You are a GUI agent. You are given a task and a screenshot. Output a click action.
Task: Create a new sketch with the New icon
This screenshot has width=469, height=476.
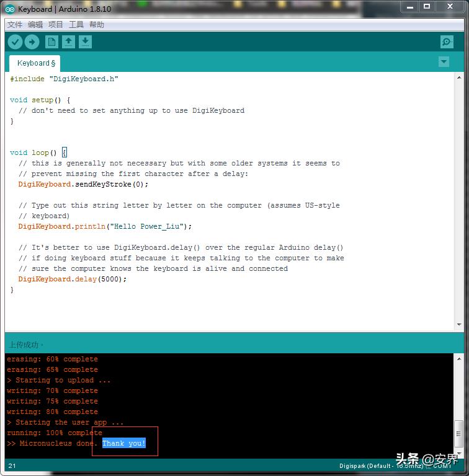[52, 42]
